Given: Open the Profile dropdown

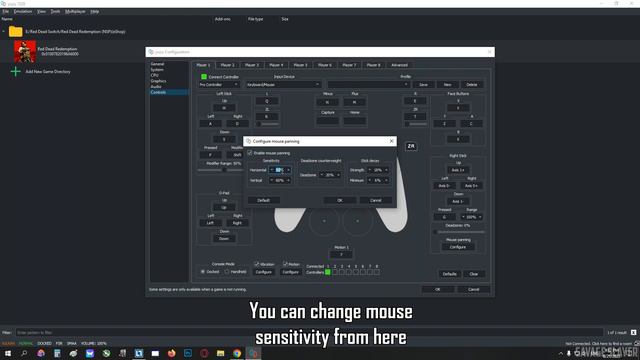Looking at the screenshot, I should (369, 84).
